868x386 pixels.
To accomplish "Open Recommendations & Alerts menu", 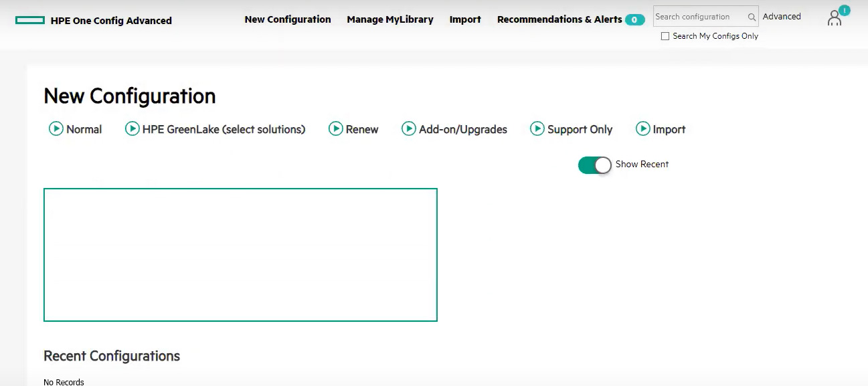I will (559, 19).
